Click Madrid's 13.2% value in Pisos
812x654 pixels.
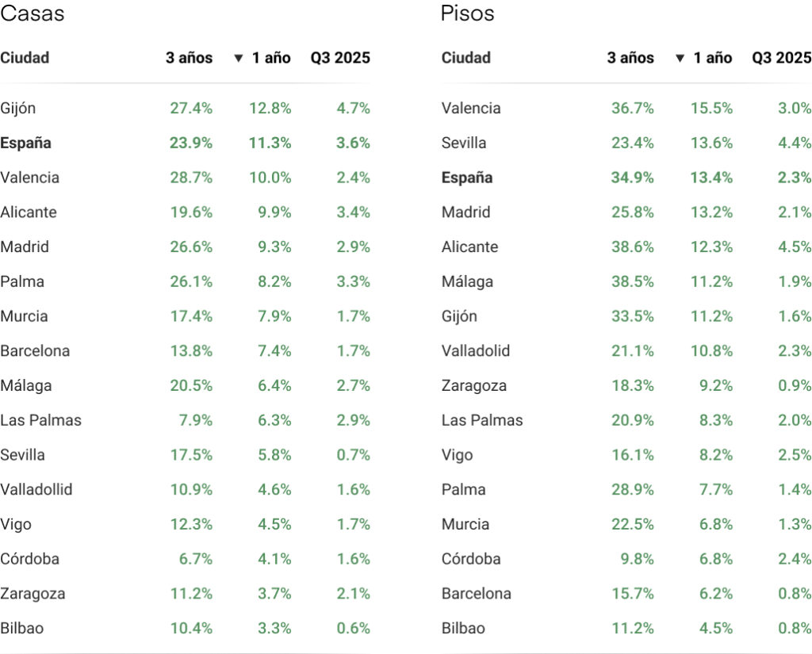point(711,212)
